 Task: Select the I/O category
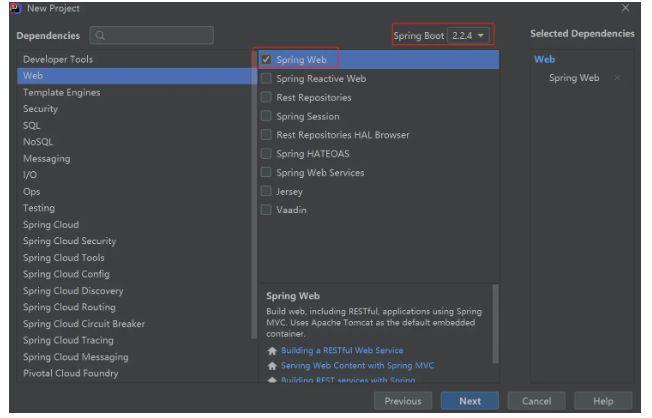(134, 175)
